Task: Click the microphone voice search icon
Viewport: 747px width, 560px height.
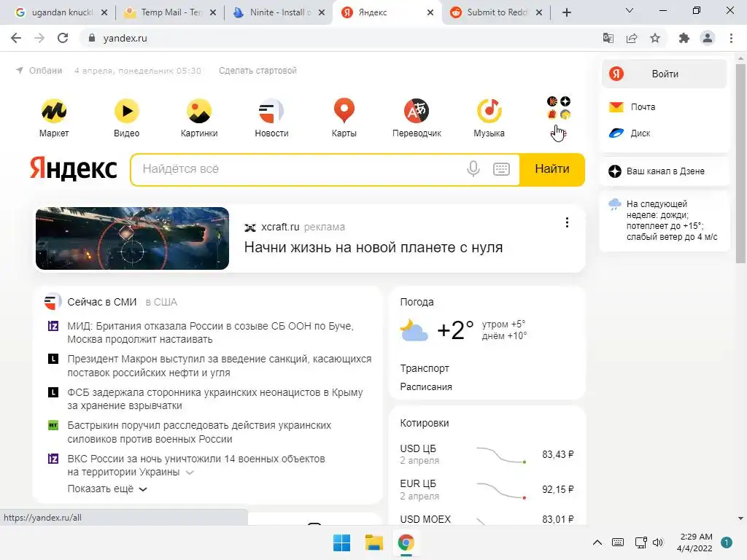Action: [x=473, y=168]
